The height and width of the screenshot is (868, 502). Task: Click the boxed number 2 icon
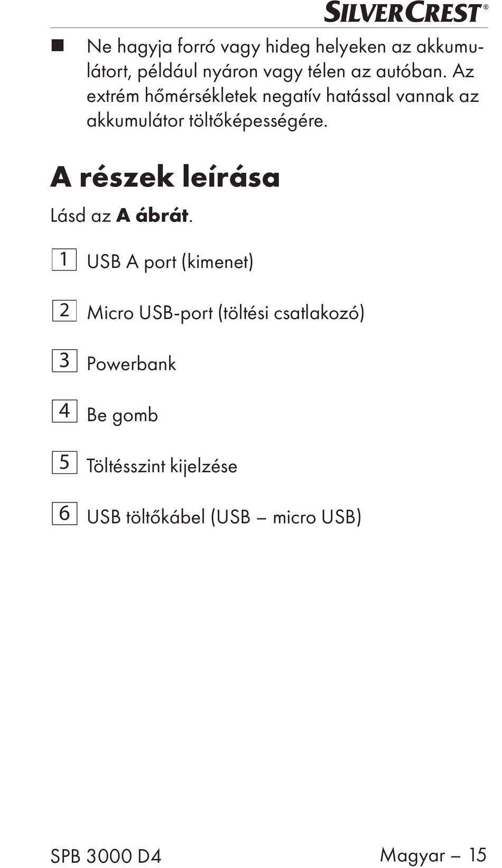point(64,310)
